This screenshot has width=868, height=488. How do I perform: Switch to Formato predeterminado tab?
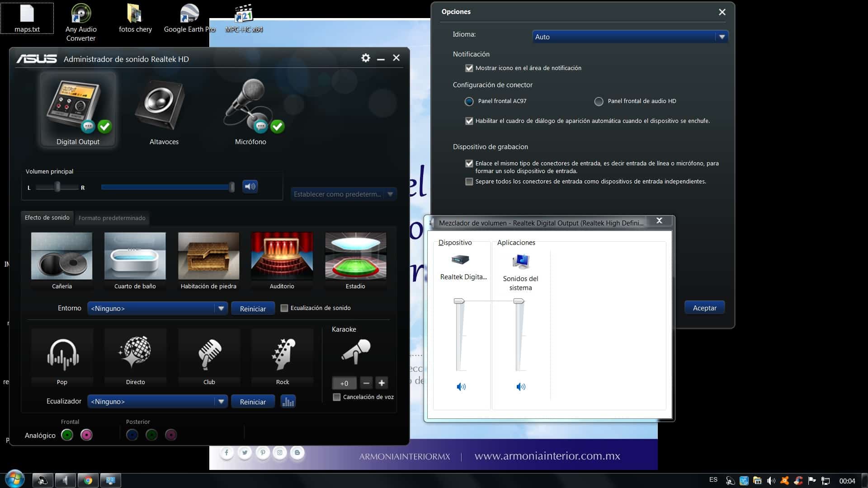[x=112, y=218]
